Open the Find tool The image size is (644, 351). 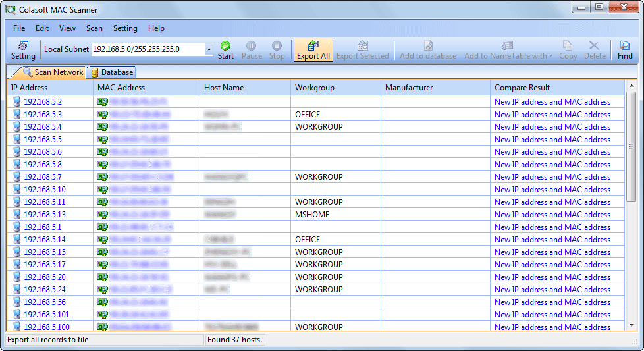pos(625,50)
